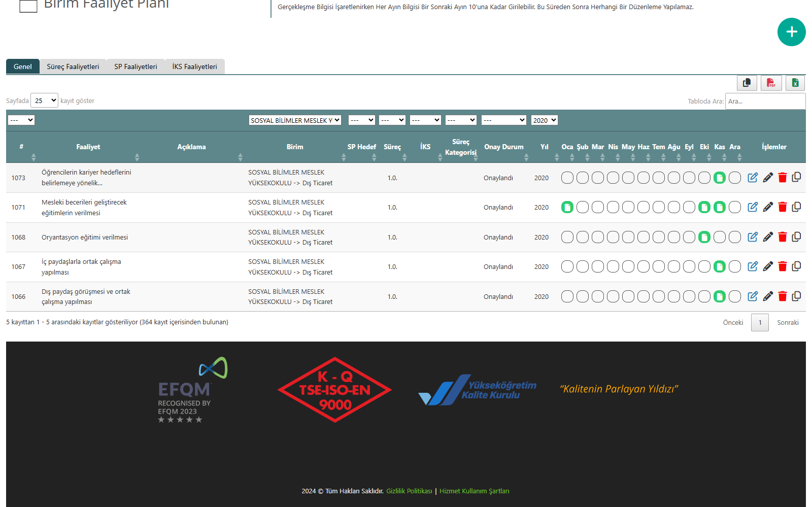Sort the table by the Faaliyet column

point(88,147)
